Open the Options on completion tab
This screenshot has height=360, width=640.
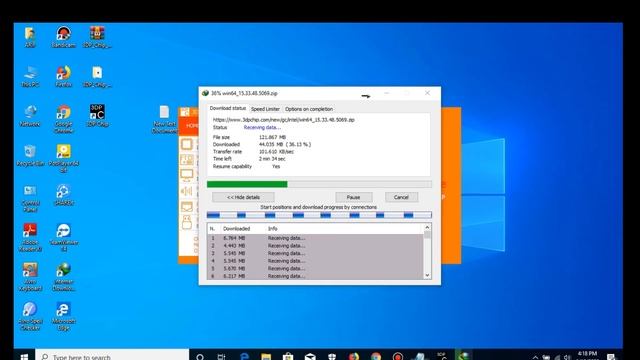point(309,109)
